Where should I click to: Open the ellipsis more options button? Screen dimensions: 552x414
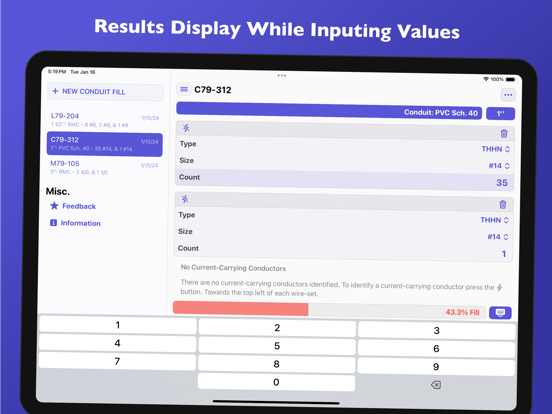click(508, 95)
